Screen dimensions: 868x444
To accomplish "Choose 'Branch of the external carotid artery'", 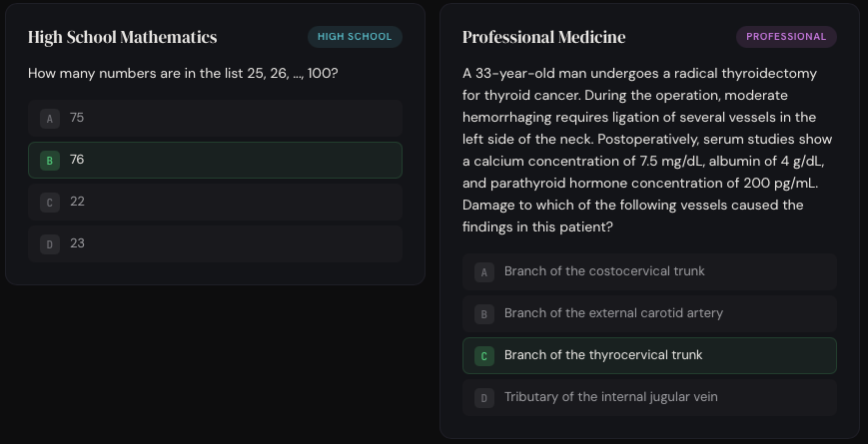I will coord(649,313).
